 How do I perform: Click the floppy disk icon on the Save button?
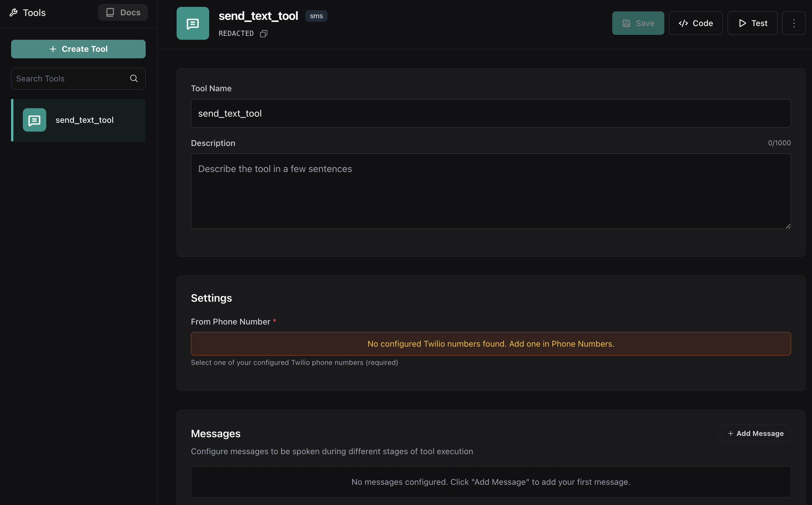(626, 23)
